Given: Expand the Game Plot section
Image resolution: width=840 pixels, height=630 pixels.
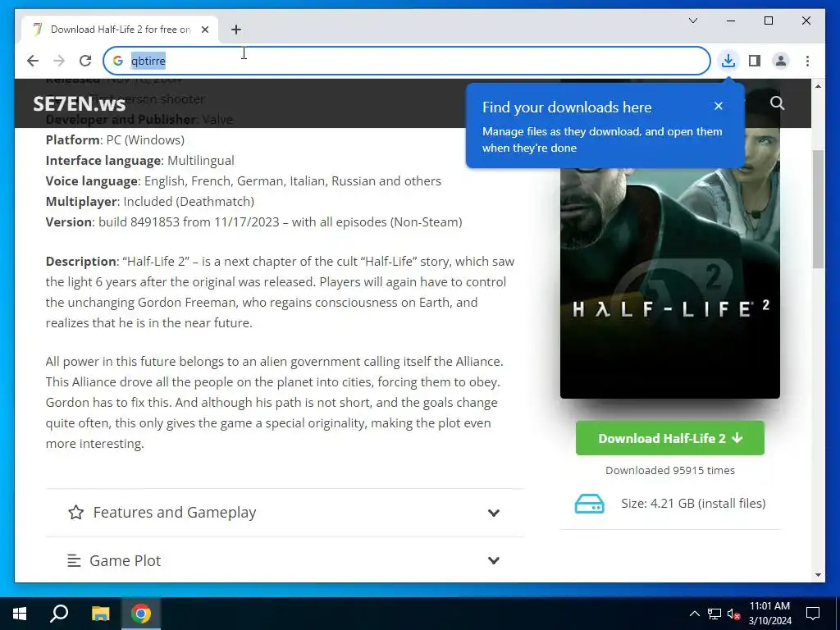Looking at the screenshot, I should coord(285,560).
